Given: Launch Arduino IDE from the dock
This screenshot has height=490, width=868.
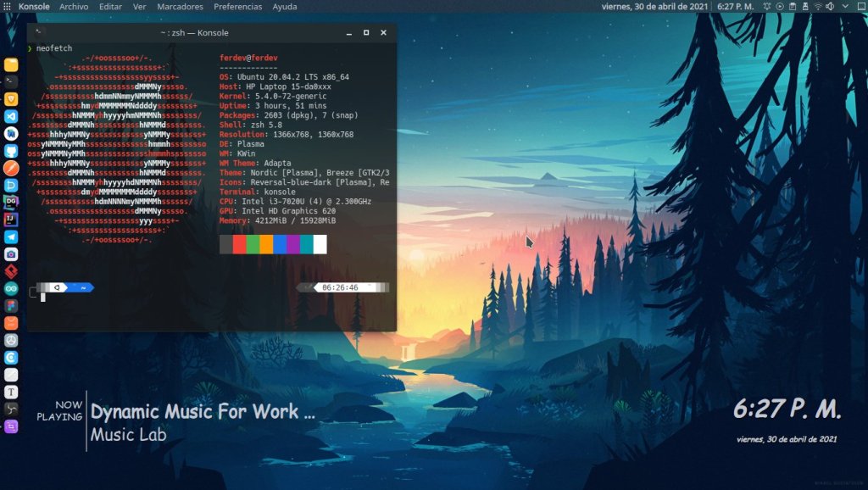Looking at the screenshot, I should [11, 288].
